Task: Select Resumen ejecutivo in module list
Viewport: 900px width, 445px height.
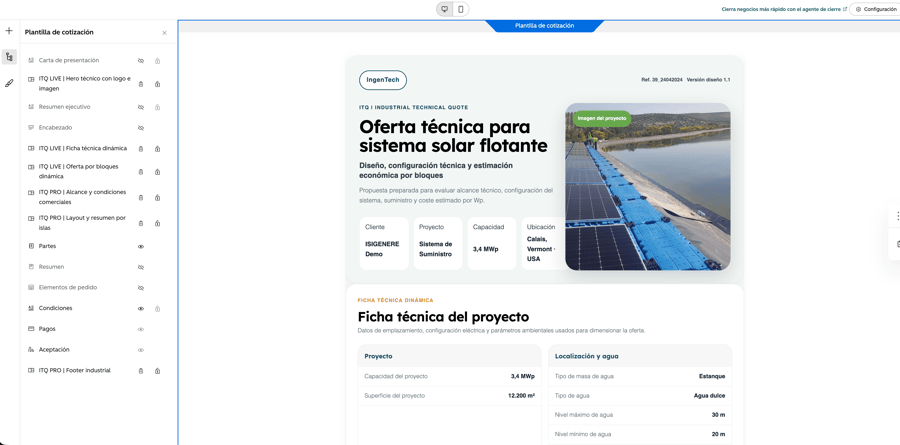Action: click(64, 107)
